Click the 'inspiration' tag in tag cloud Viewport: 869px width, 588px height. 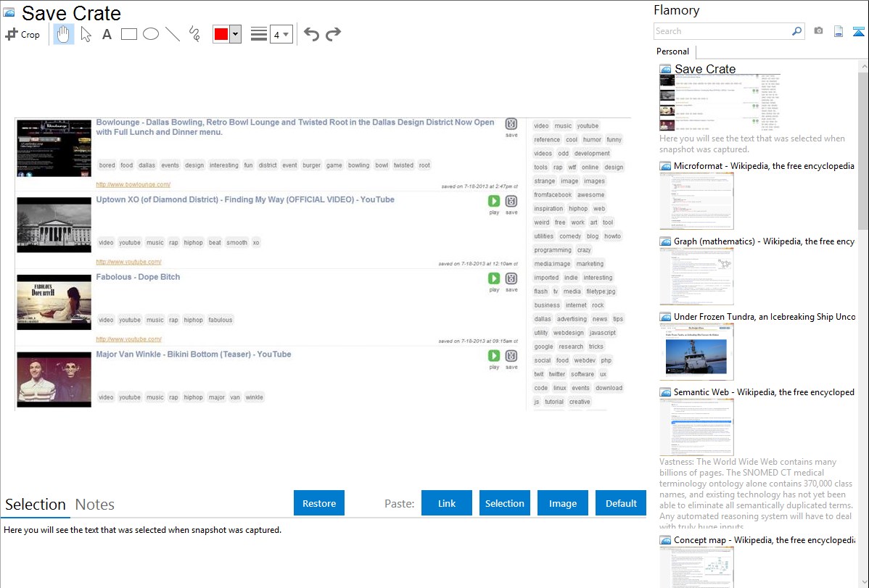point(548,208)
